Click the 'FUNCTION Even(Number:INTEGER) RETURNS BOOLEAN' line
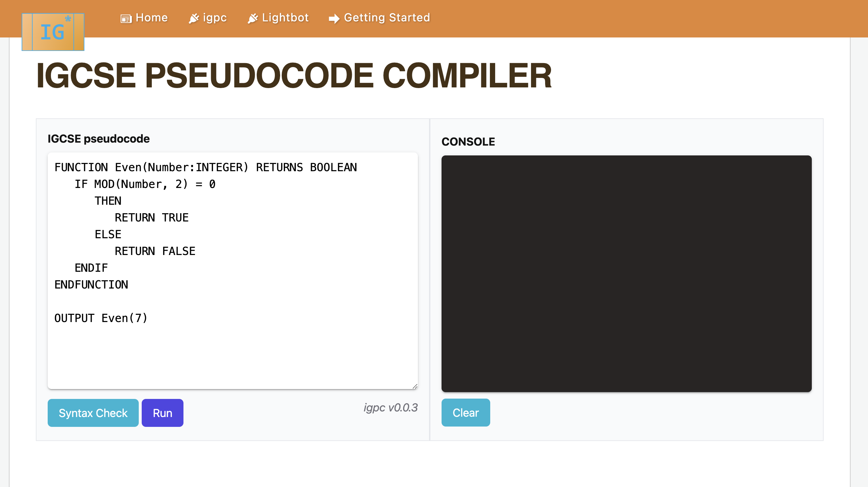Viewport: 868px width, 487px height. coord(205,167)
